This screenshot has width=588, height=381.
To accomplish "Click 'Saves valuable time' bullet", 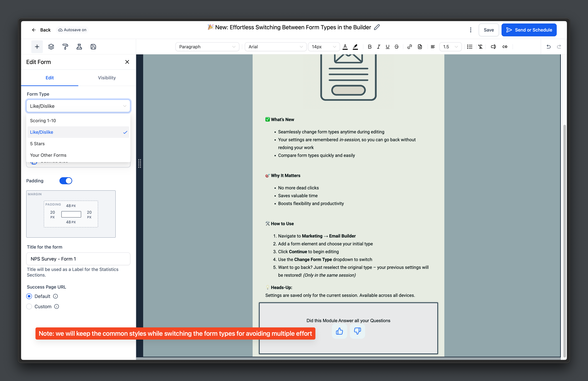I will [x=298, y=196].
